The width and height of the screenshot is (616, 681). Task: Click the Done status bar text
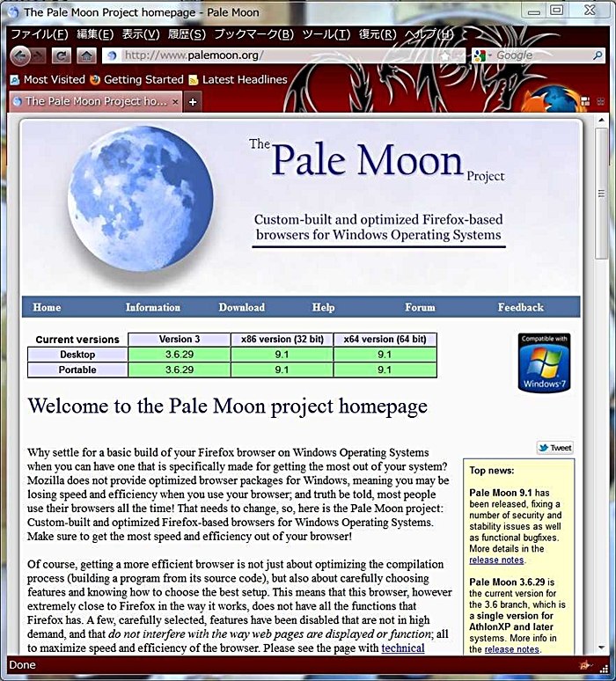(23, 665)
